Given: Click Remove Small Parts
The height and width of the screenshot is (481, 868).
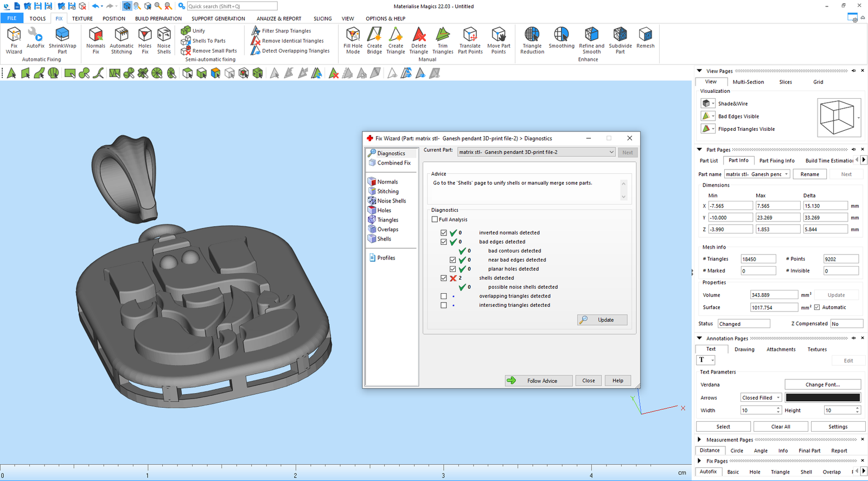Looking at the screenshot, I should click(209, 50).
